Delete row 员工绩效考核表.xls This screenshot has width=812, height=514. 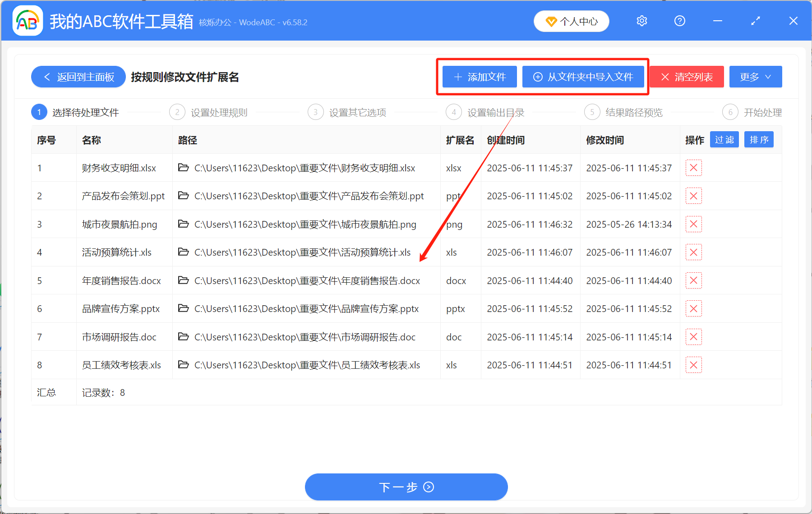[694, 365]
